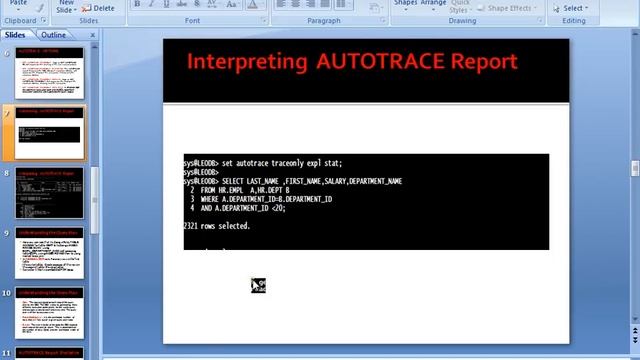
Task: Open the New Slide dropdown
Action: [x=67, y=6]
